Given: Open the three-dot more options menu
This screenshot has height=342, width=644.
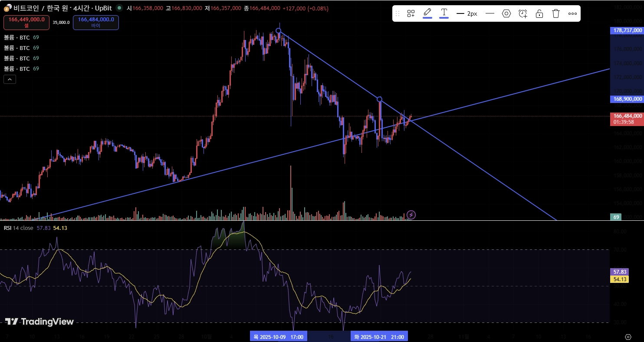Looking at the screenshot, I should [x=572, y=13].
